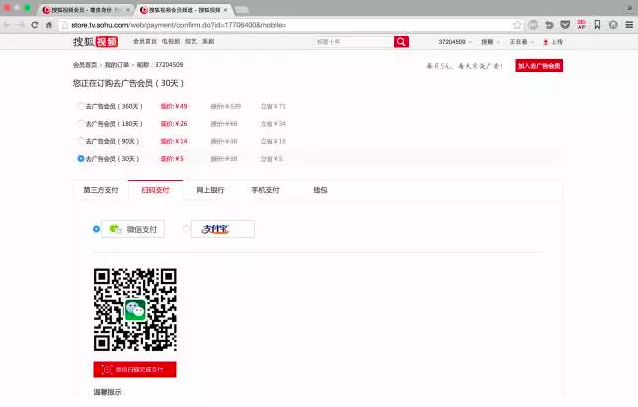Open the 电视剧 navigation link
The height and width of the screenshot is (407, 638).
coord(171,42)
